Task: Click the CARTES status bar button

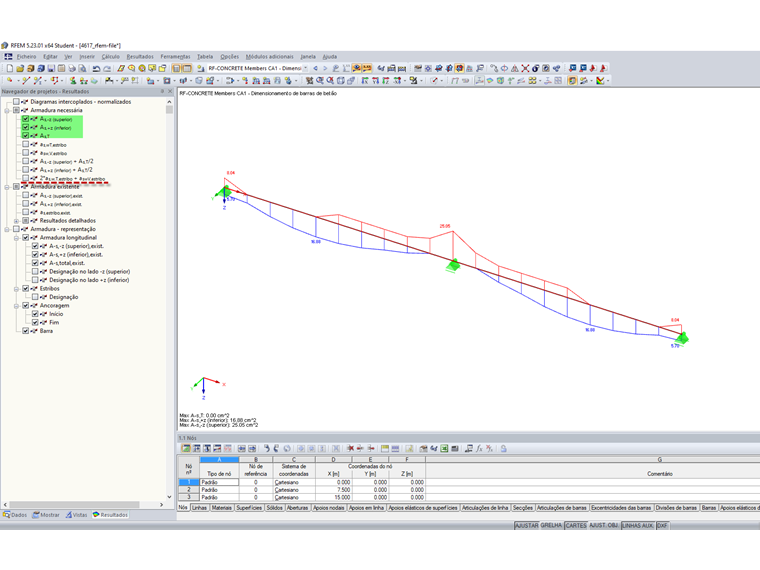Action: 576,526
